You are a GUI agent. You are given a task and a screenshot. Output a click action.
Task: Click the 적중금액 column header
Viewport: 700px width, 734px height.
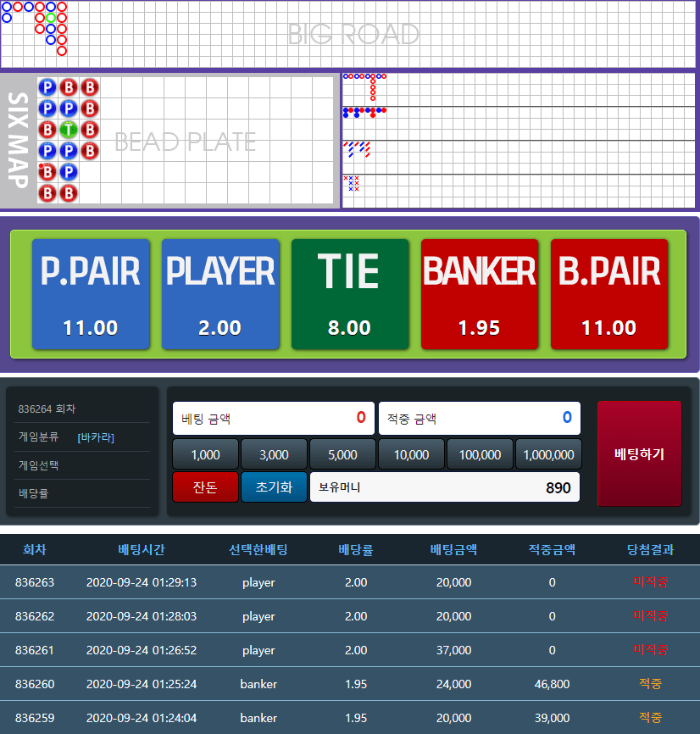tap(553, 549)
